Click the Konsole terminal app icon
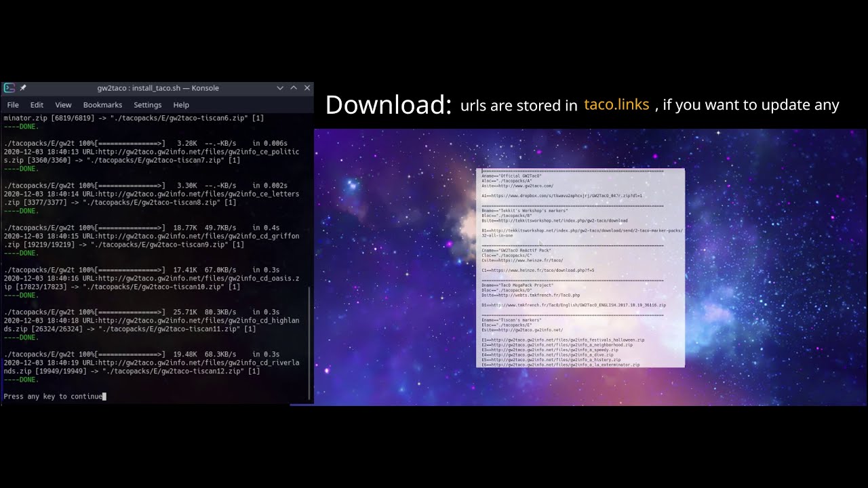The width and height of the screenshot is (868, 488). [x=9, y=88]
